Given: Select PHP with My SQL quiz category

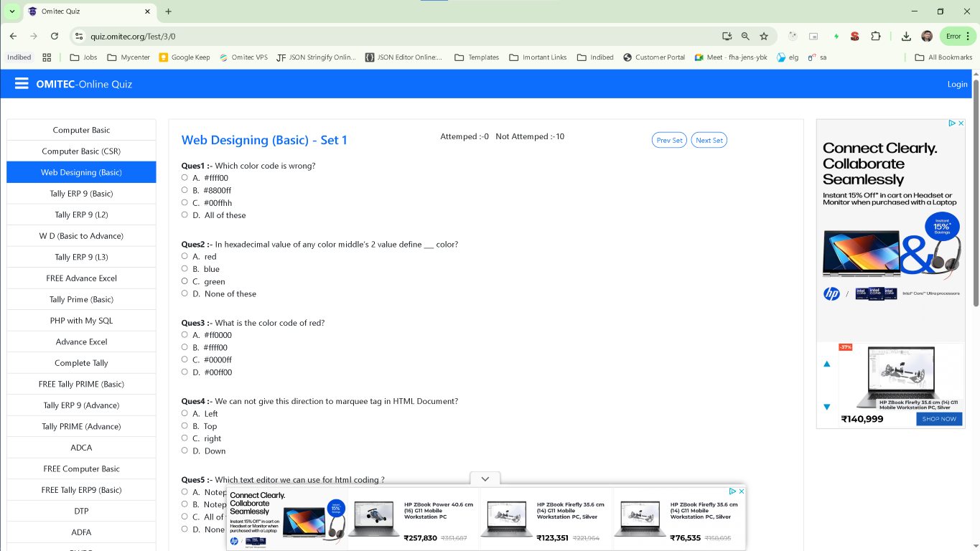Looking at the screenshot, I should click(81, 321).
